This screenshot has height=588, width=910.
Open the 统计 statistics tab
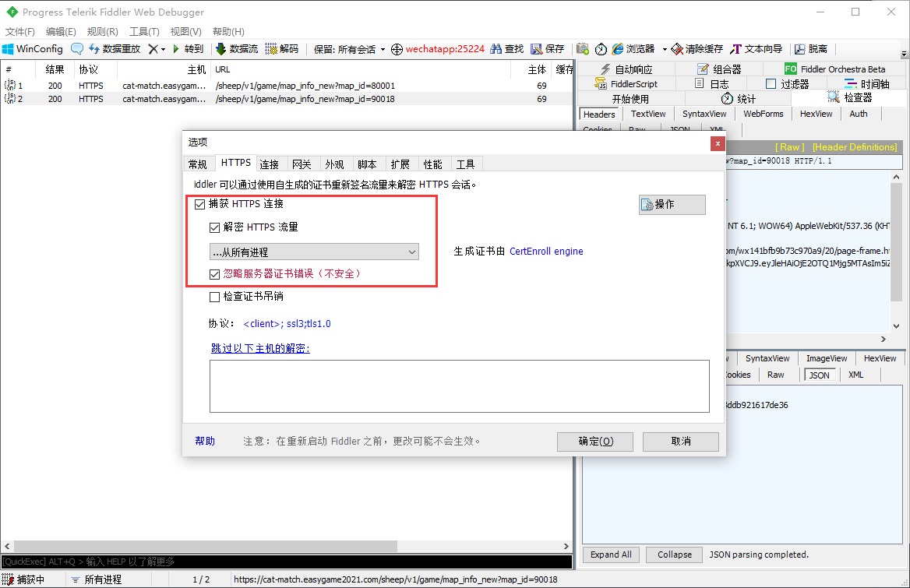point(739,99)
